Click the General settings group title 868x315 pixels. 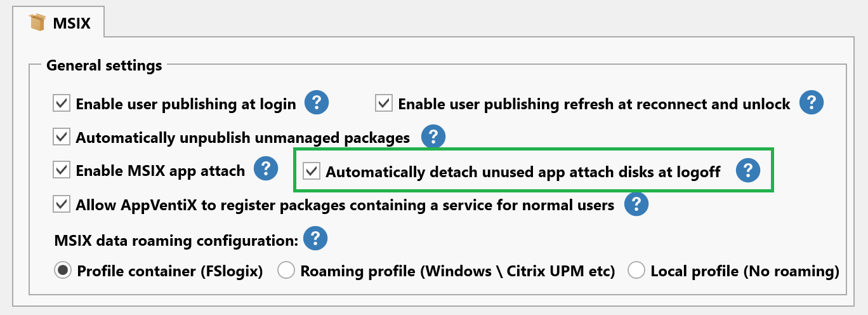(x=104, y=65)
